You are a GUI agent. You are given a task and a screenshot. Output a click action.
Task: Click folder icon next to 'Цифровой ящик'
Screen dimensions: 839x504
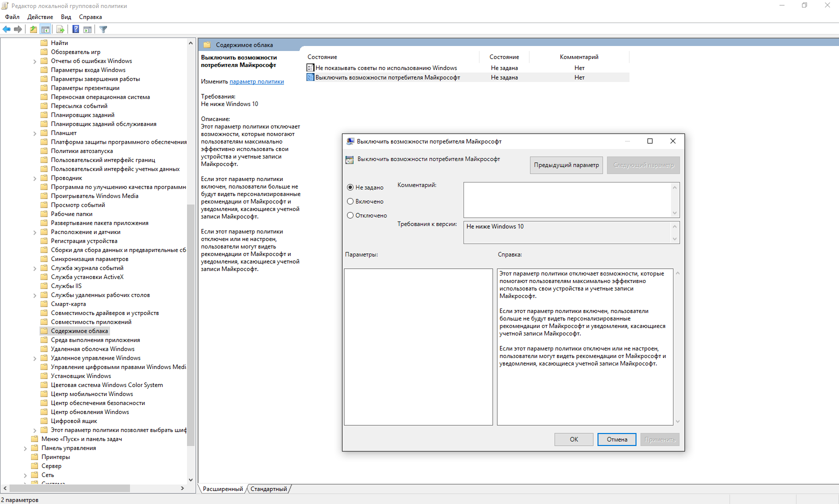[x=44, y=421]
